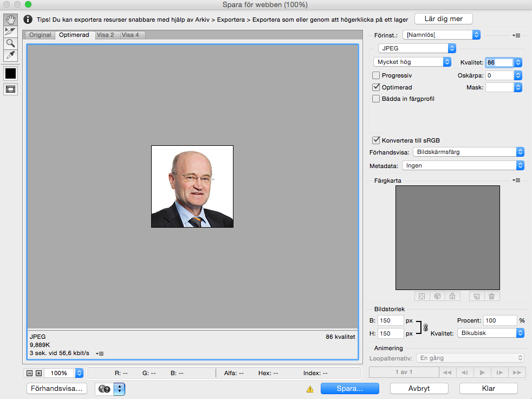Select the Hand tool

[x=10, y=20]
